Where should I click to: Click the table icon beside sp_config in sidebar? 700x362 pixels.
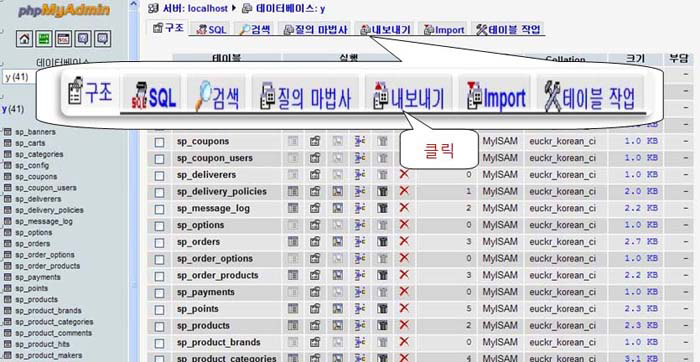(7, 165)
